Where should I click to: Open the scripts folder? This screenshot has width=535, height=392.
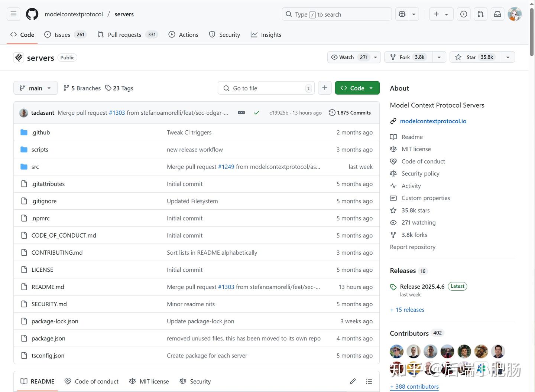40,150
